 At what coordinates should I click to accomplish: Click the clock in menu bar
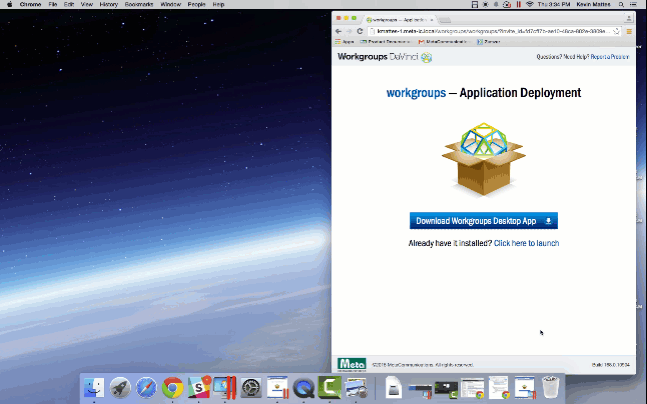(554, 4)
